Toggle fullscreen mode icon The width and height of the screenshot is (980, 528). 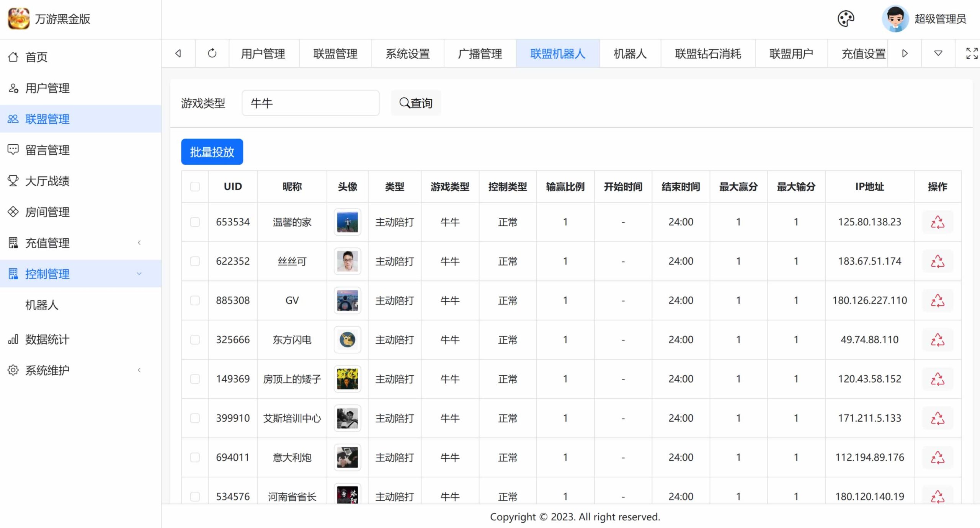tap(971, 53)
